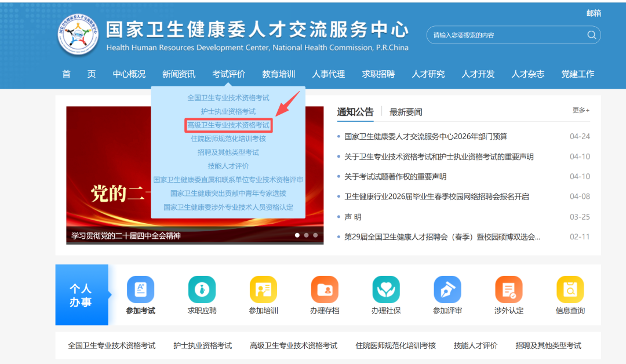Select the third carousel dot
This screenshot has height=364, width=626.
point(315,235)
